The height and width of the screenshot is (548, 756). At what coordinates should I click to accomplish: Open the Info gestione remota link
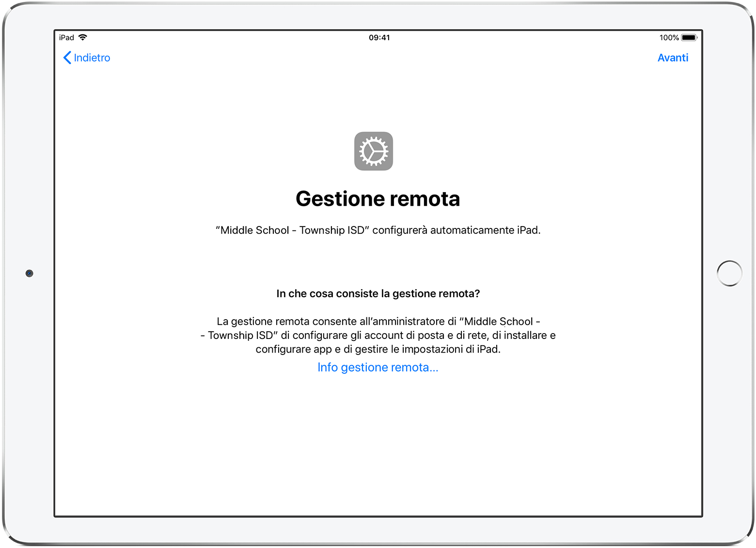pyautogui.click(x=378, y=368)
